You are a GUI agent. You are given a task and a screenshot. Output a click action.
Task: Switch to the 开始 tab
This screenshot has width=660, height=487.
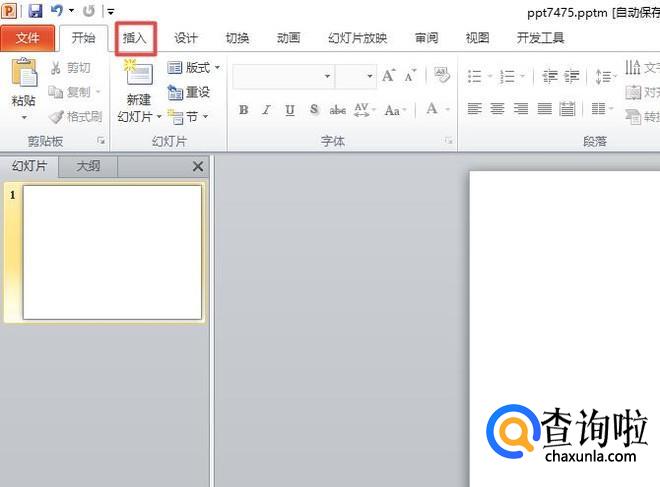click(83, 38)
